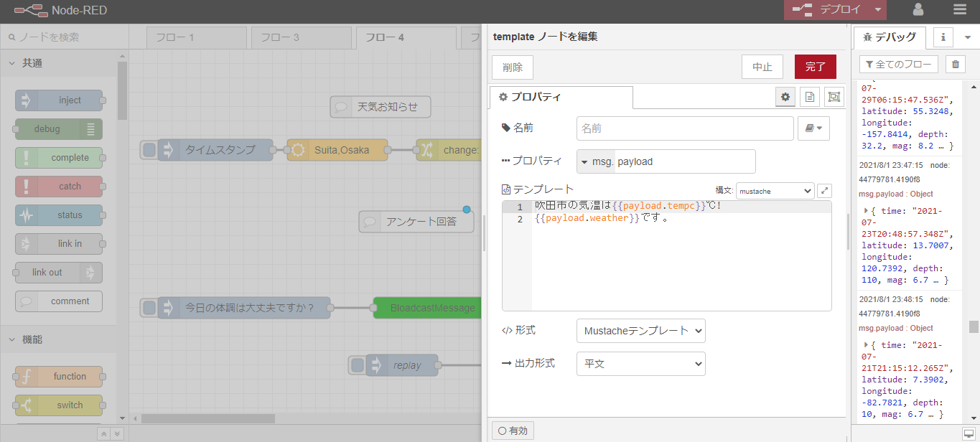Expand the template editor to fullscreen
Screen dimensions: 980x442
coord(825,191)
